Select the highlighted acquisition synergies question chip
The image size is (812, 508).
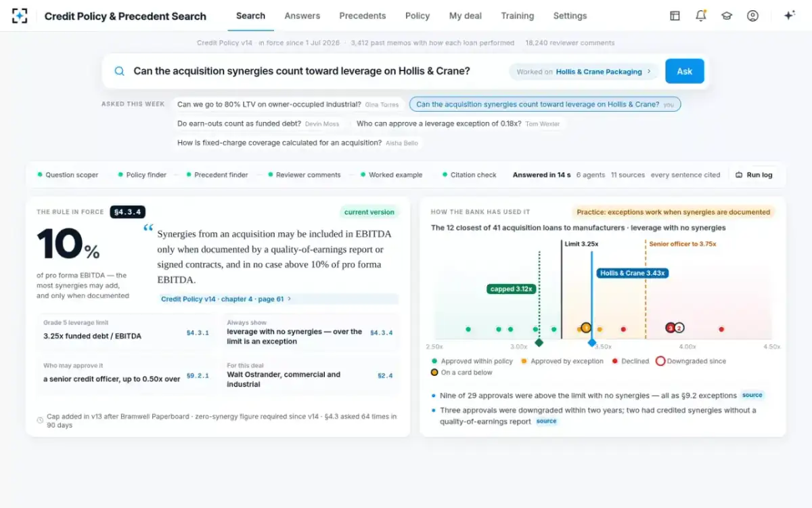point(545,104)
